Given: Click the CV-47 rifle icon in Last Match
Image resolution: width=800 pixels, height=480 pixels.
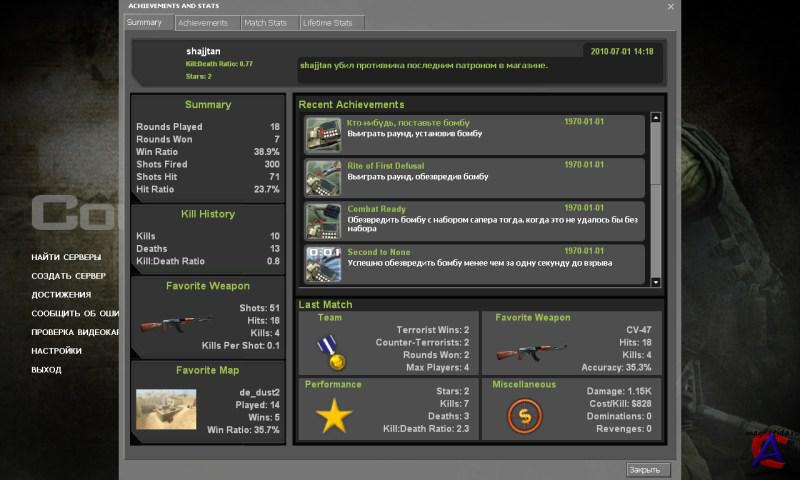Looking at the screenshot, I should click(523, 351).
